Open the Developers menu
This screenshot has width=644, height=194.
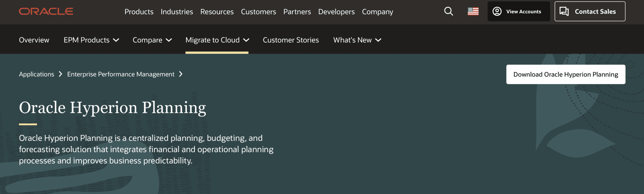[x=336, y=12]
